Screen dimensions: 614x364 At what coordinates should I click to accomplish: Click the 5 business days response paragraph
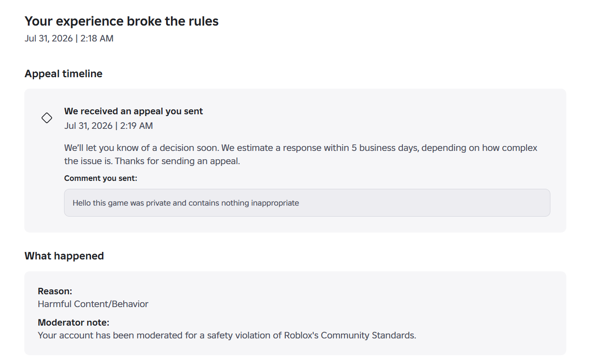[x=301, y=154]
